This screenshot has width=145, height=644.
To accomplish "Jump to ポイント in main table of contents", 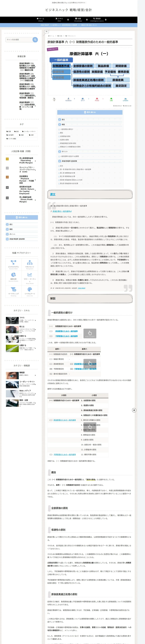I will [65, 151].
